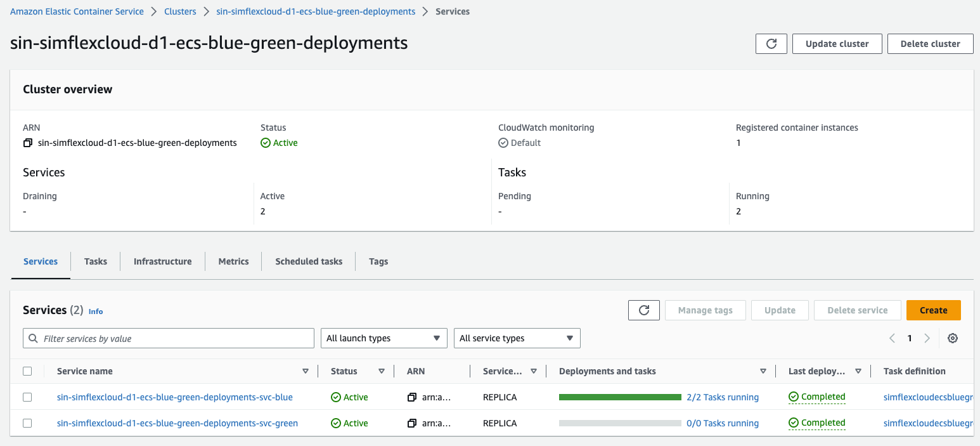980x446 pixels.
Task: Click the REPLICA cell for svc-green
Action: pos(500,423)
